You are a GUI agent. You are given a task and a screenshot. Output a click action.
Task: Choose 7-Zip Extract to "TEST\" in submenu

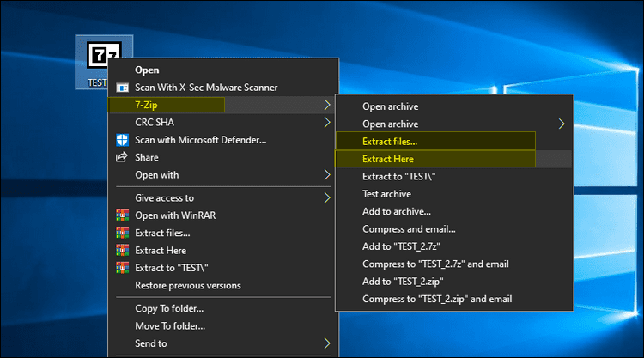click(454, 177)
